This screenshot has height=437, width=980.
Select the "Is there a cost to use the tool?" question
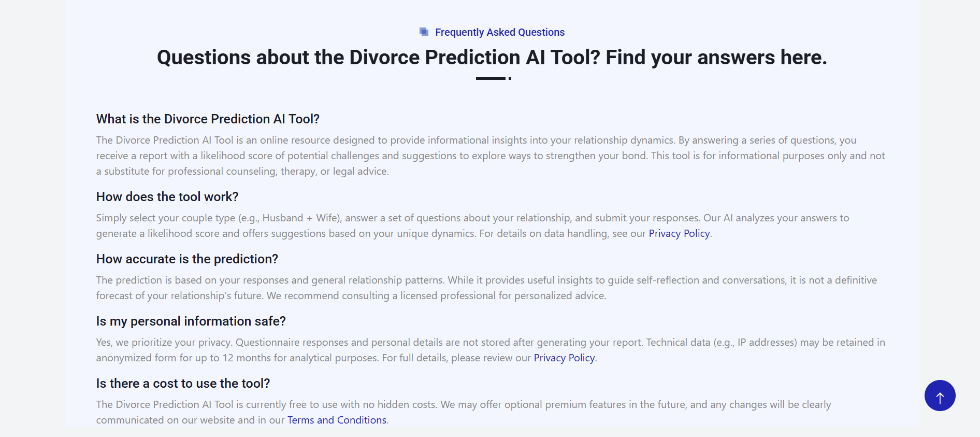(x=183, y=384)
